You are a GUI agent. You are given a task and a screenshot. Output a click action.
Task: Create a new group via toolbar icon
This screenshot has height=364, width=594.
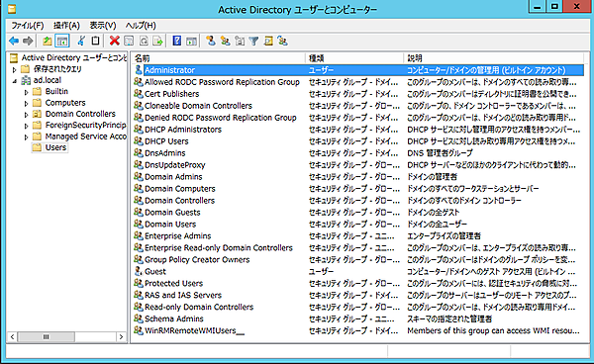tap(225, 41)
